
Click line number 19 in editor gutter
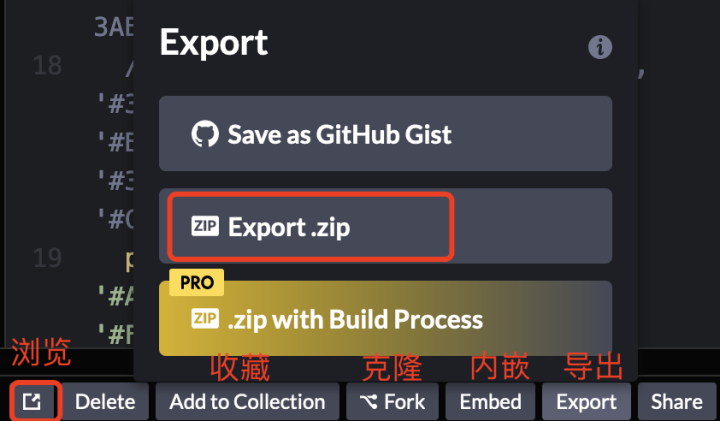point(47,258)
